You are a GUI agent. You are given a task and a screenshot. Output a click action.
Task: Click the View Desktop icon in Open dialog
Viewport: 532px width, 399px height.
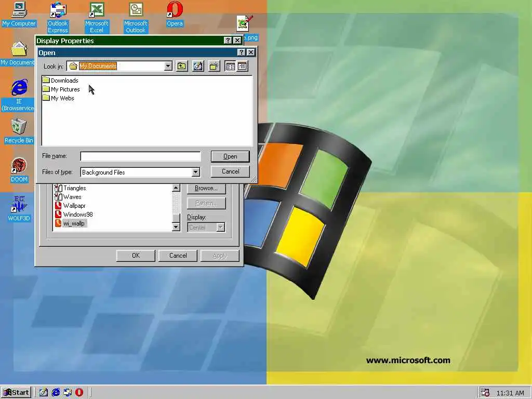(x=198, y=66)
